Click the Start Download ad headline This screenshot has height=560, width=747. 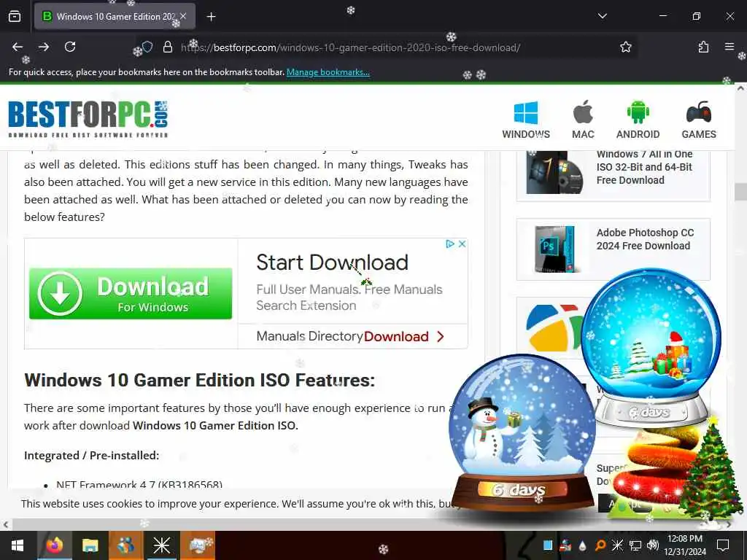[332, 262]
